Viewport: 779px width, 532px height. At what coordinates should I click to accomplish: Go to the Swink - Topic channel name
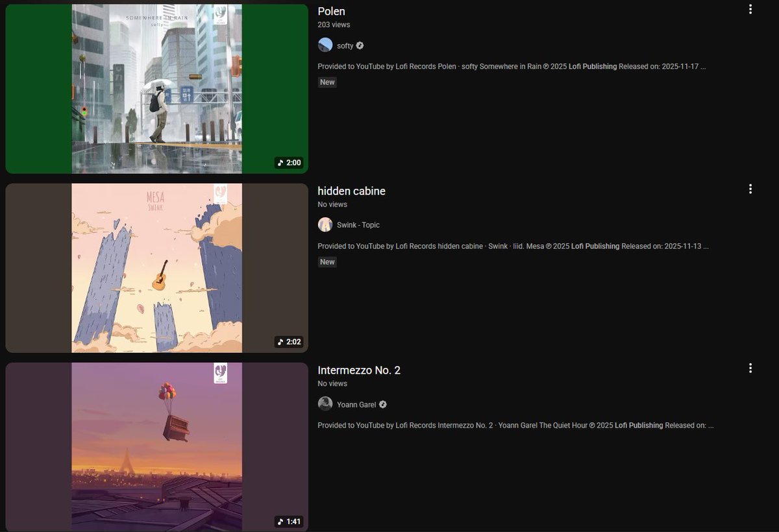(x=358, y=224)
